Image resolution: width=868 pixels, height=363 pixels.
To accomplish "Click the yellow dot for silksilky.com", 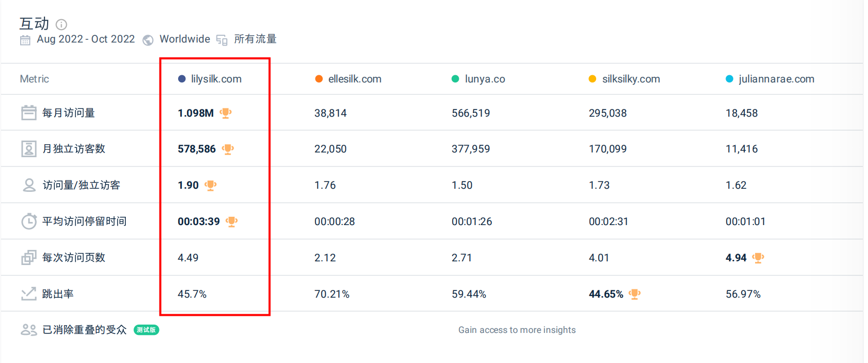I will pos(592,79).
